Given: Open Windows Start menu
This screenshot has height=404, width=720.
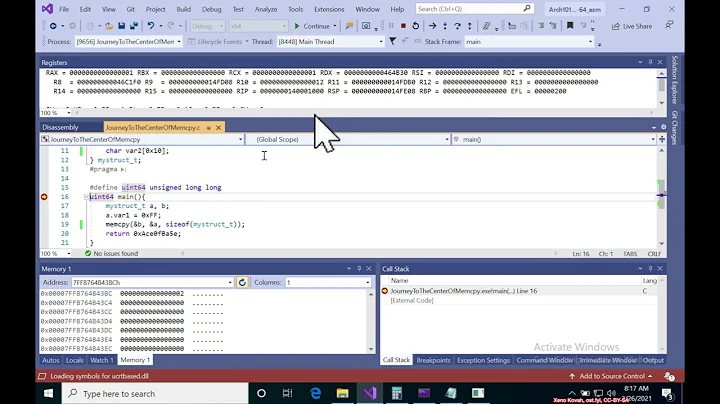Looking at the screenshot, I should coord(48,393).
